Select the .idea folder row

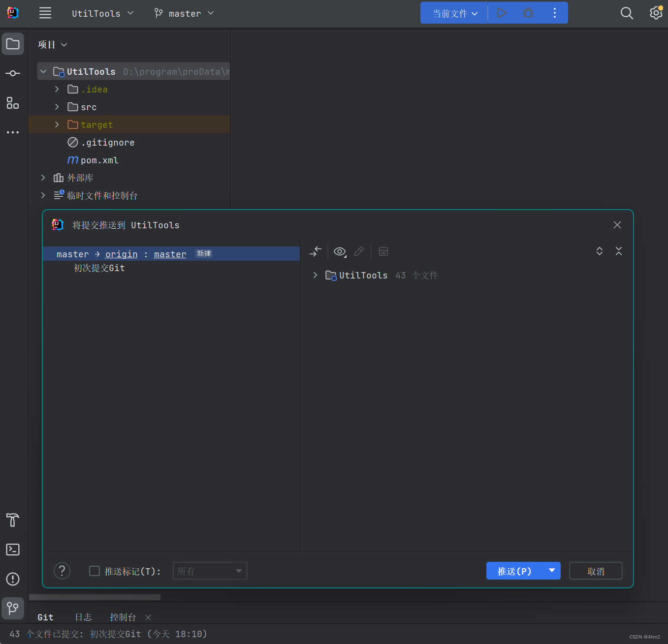(x=129, y=89)
